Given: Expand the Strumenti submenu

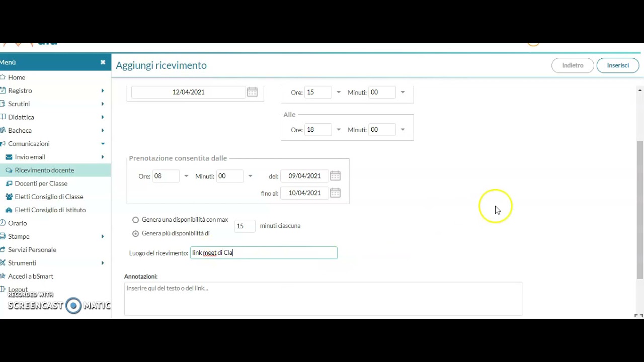Looking at the screenshot, I should 103,263.
